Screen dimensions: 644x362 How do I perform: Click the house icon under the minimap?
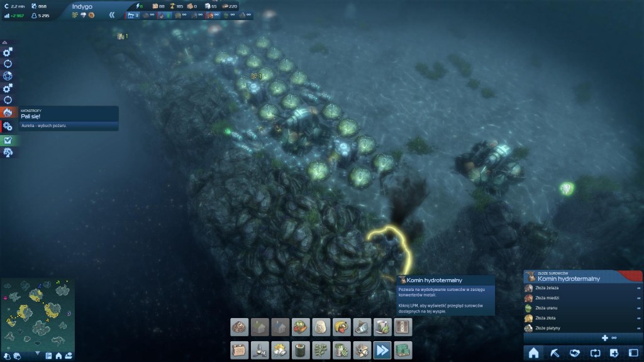coord(58,356)
